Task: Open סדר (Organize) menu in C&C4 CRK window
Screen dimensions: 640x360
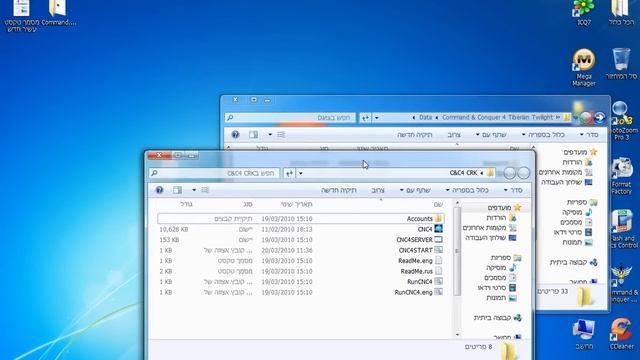Action: point(513,190)
